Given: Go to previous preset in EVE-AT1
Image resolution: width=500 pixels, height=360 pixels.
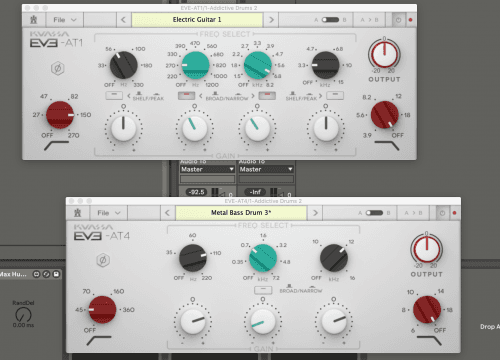Looking at the screenshot, I should pos(123,20).
